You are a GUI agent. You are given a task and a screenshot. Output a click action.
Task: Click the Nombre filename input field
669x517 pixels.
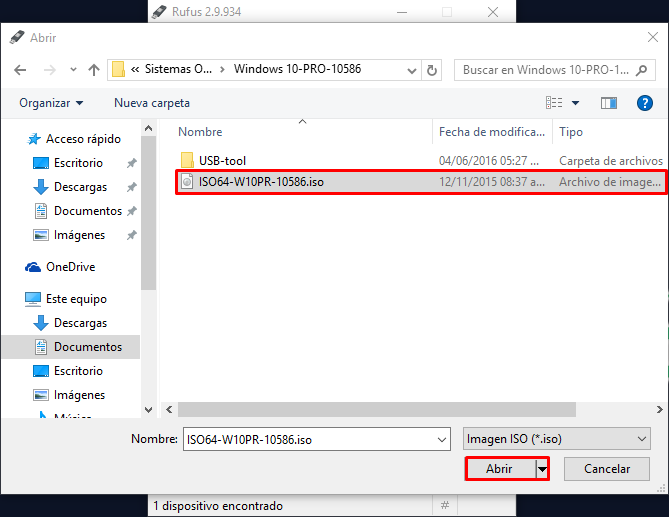click(317, 439)
